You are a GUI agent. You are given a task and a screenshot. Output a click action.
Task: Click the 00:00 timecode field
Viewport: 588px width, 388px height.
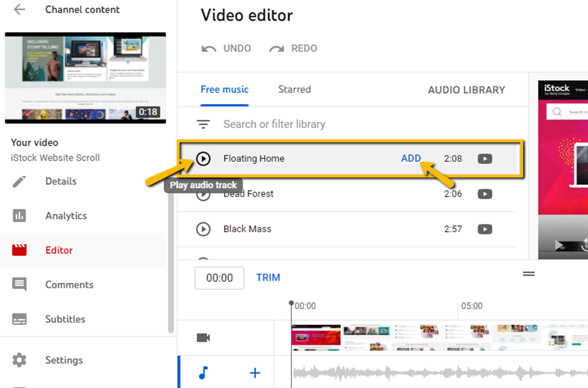(x=219, y=278)
